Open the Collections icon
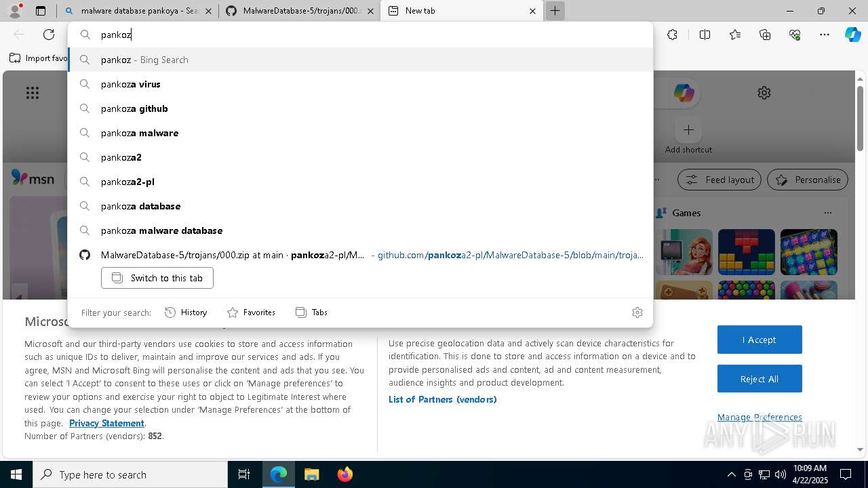Image resolution: width=868 pixels, height=488 pixels. (x=765, y=35)
